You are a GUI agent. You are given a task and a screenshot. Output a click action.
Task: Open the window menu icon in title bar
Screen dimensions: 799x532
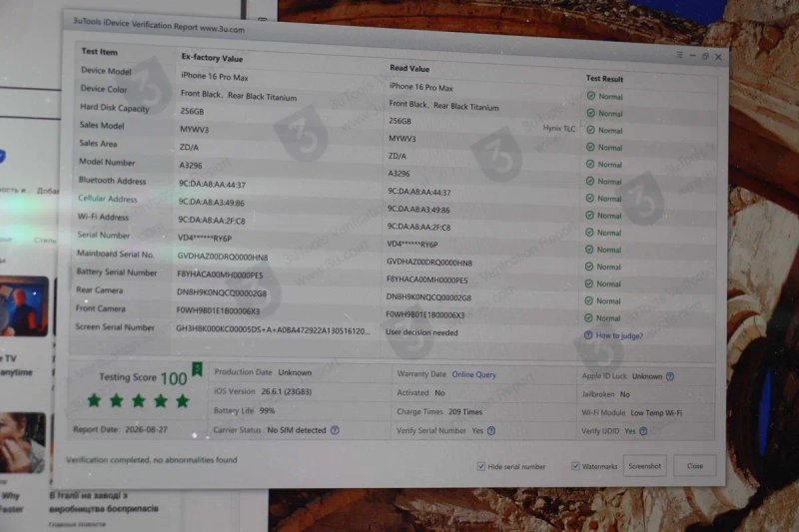(x=679, y=55)
